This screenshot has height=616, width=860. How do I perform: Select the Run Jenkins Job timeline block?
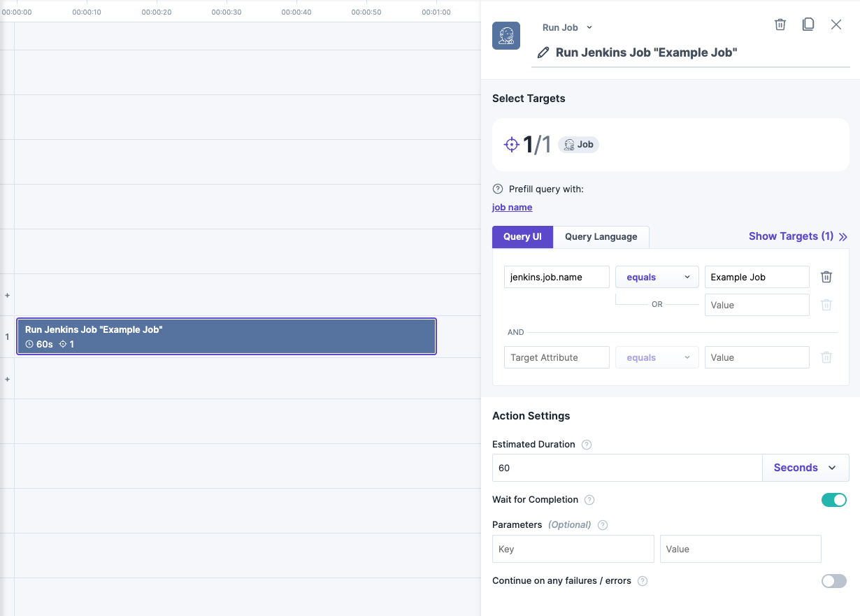point(226,336)
